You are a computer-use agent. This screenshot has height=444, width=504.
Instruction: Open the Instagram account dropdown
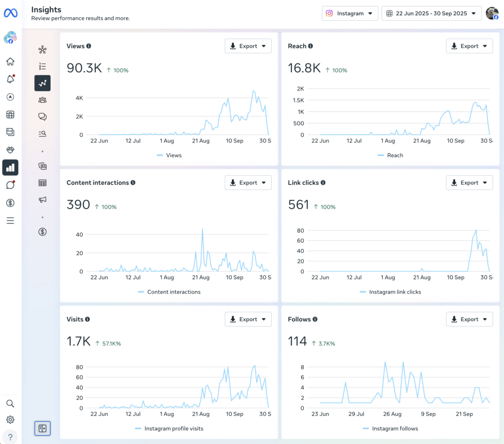[350, 13]
